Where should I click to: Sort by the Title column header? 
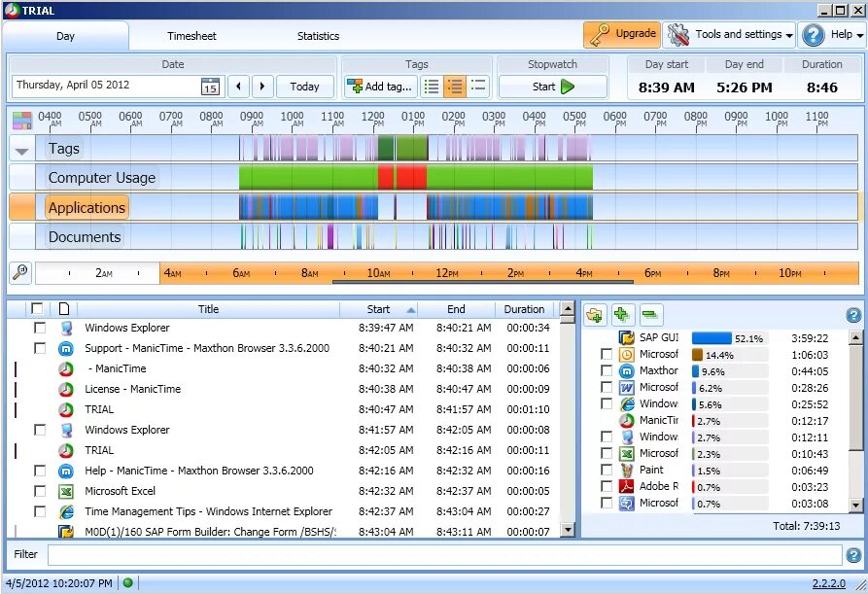(x=208, y=309)
